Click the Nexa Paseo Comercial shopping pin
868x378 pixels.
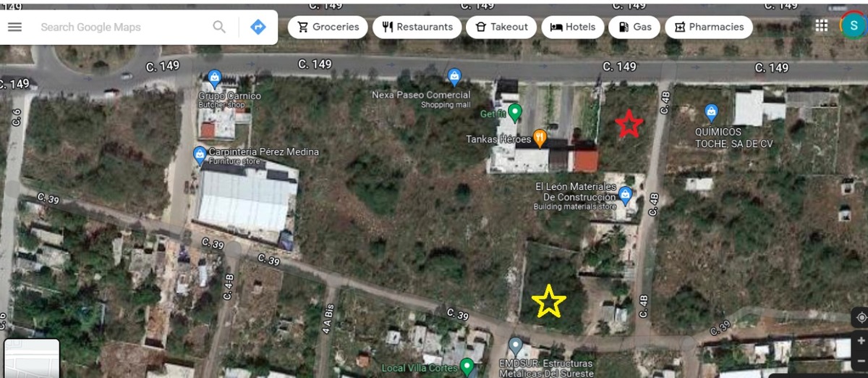coord(454,75)
